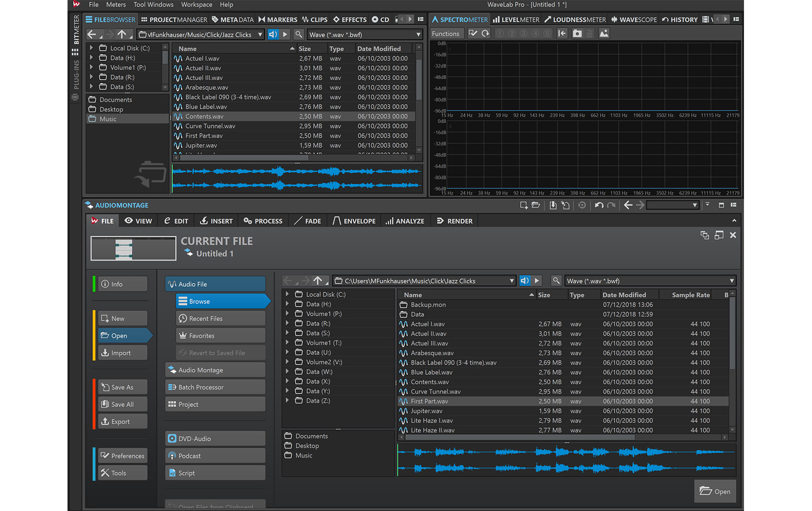This screenshot has width=812, height=511.
Task: Open the Envelope ribbon tab
Action: pos(354,221)
